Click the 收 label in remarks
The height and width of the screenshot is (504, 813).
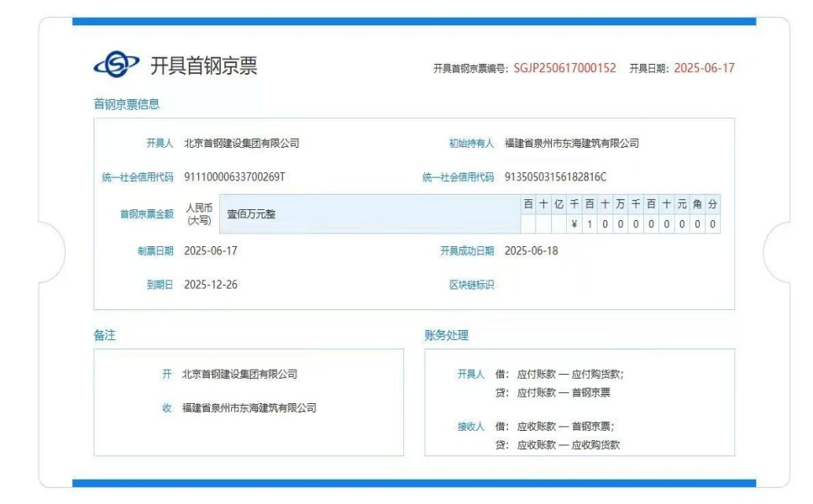tap(166, 408)
